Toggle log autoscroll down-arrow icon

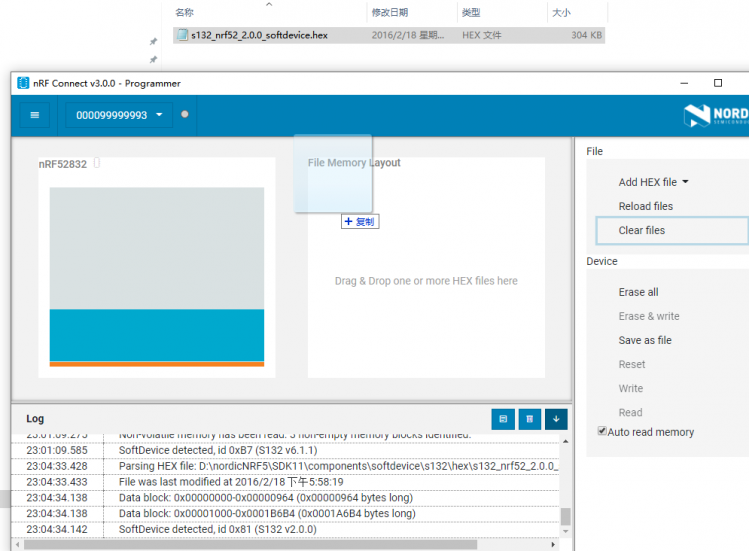coord(556,419)
